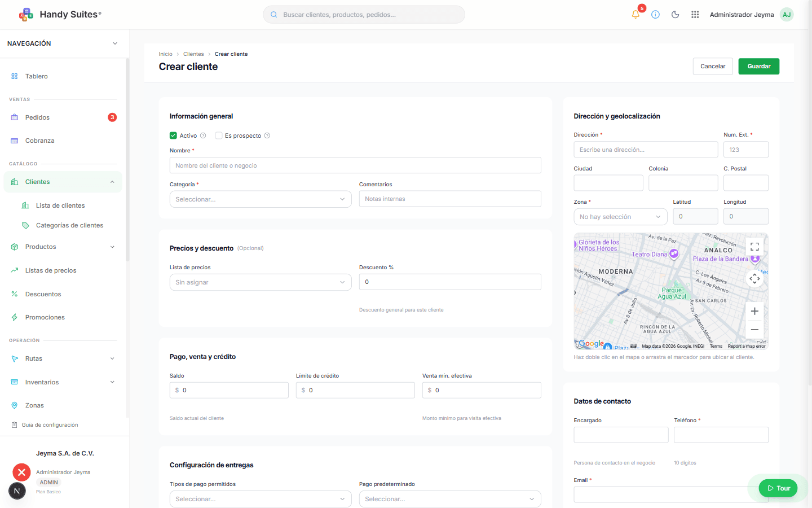Go to Lista de clientes
The image size is (812, 508).
pos(60,205)
